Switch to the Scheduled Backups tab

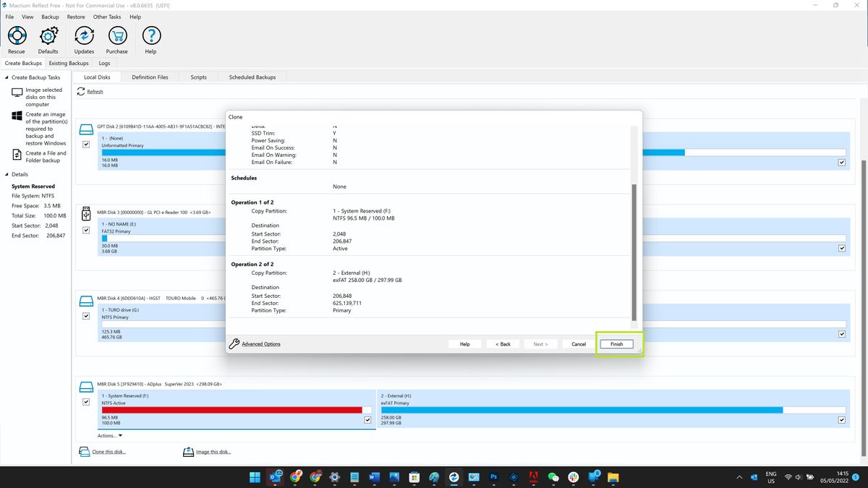point(252,77)
